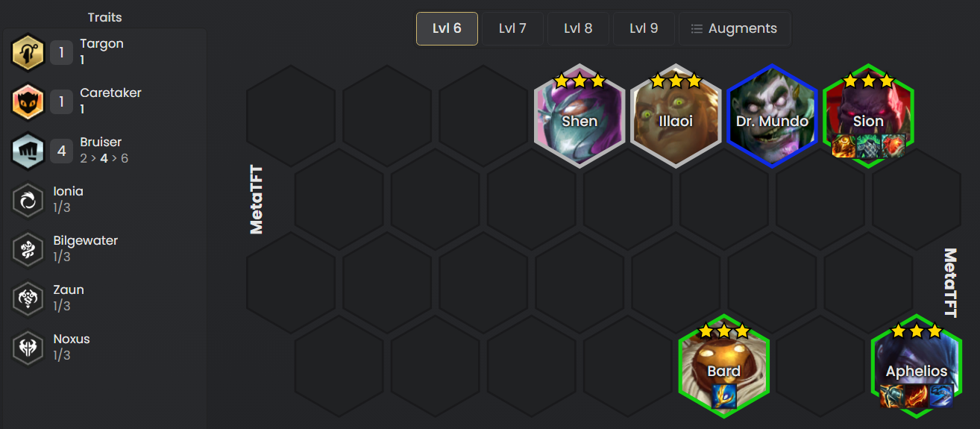Click the Bruiser trait label
The image size is (980, 429).
(101, 142)
